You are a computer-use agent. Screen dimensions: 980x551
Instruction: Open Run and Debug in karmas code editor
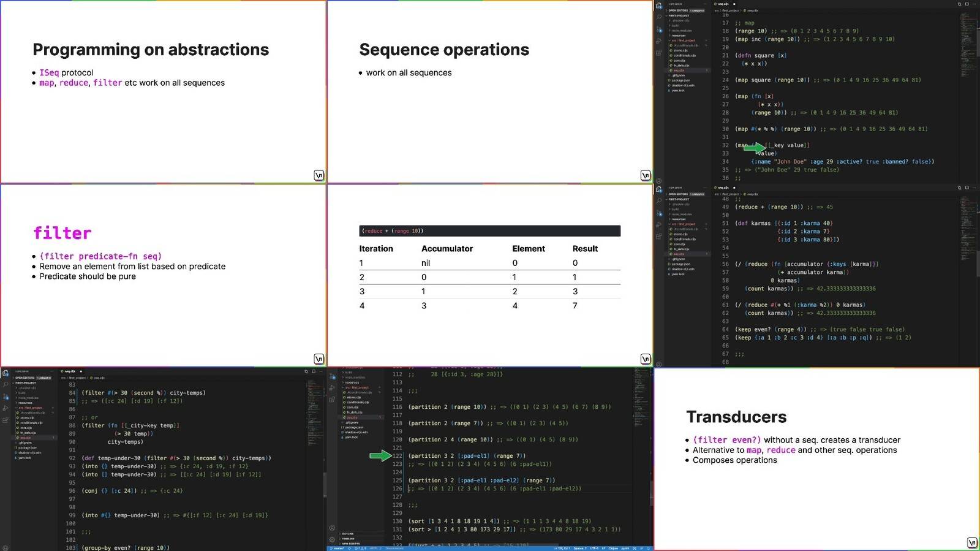659,224
